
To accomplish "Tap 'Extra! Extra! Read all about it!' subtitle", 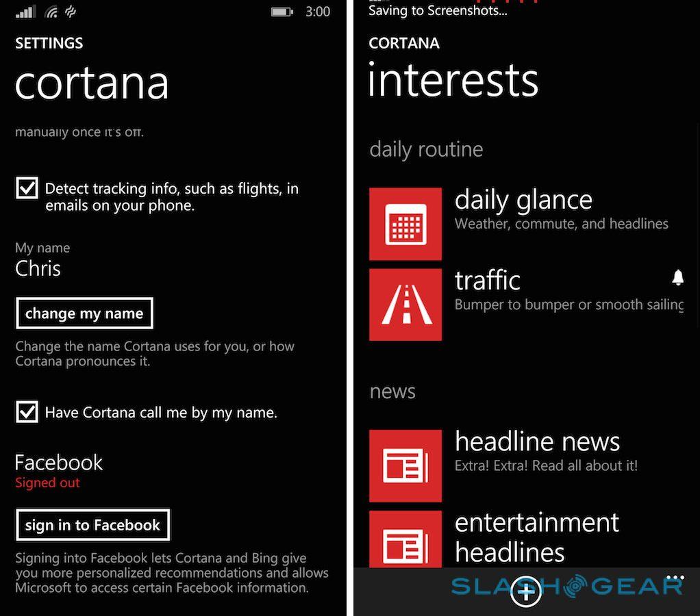I will [546, 465].
